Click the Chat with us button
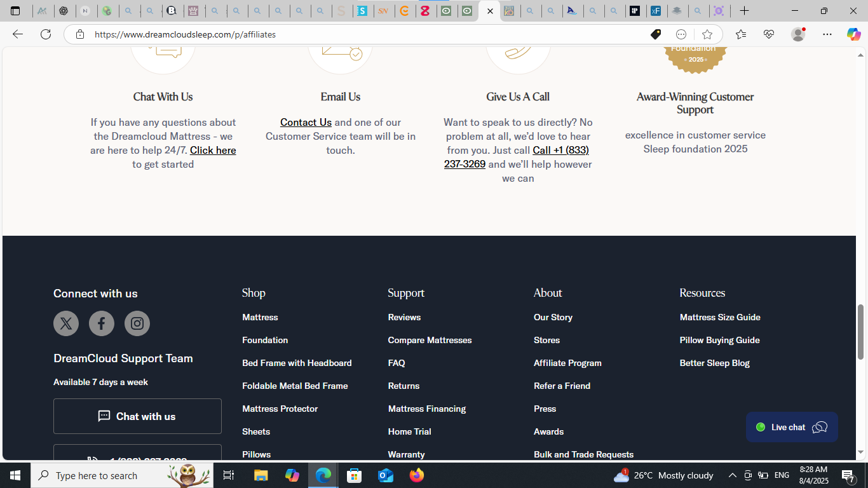This screenshot has width=868, height=488. click(137, 416)
